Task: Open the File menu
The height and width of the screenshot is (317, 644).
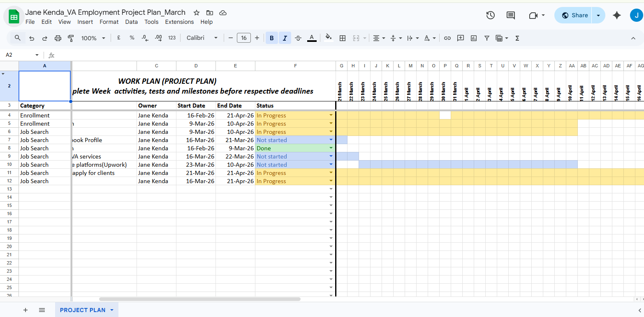Action: (x=30, y=22)
